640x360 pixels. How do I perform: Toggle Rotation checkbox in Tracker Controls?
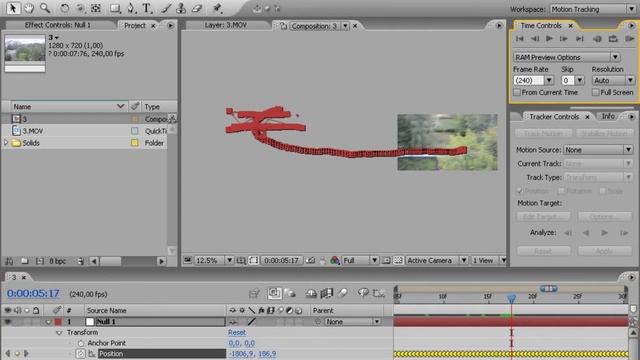click(561, 191)
